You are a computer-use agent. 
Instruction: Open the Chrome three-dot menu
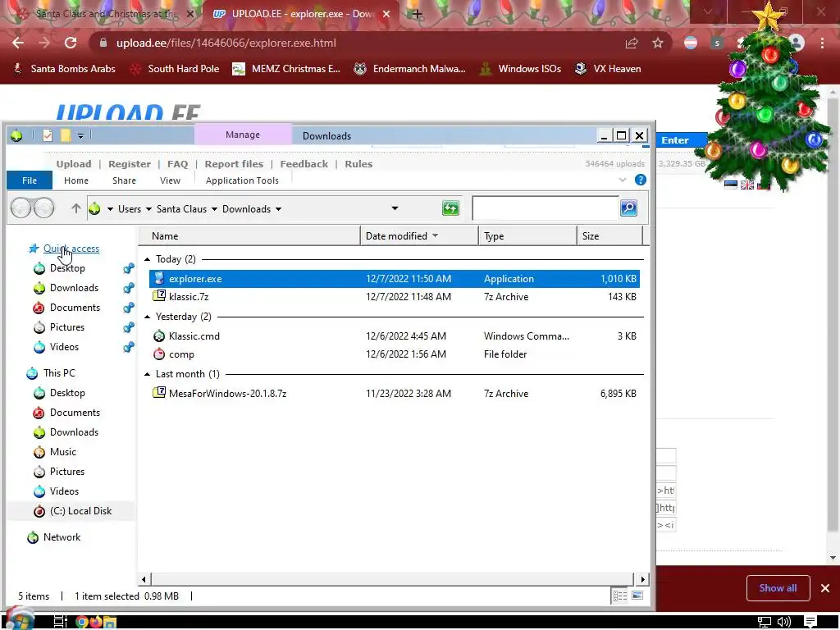coord(822,43)
